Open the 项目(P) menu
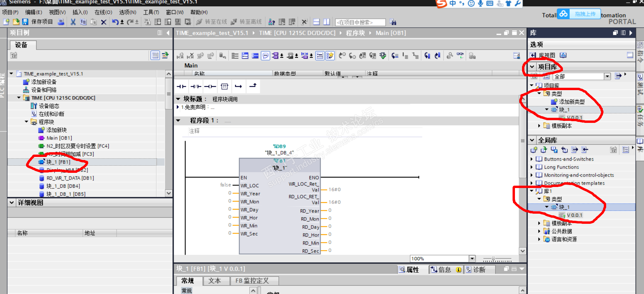 tap(10, 12)
